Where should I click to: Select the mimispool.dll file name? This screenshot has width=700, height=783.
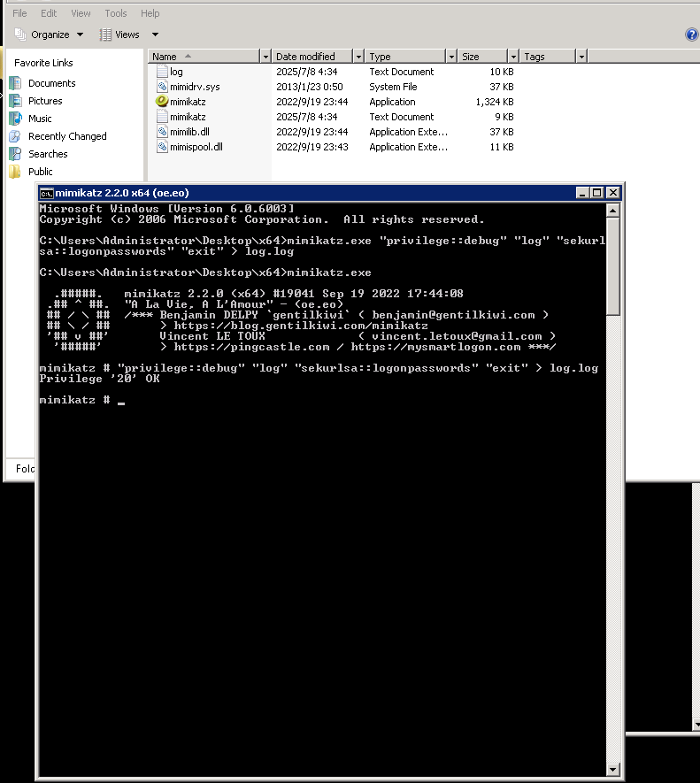pos(196,147)
